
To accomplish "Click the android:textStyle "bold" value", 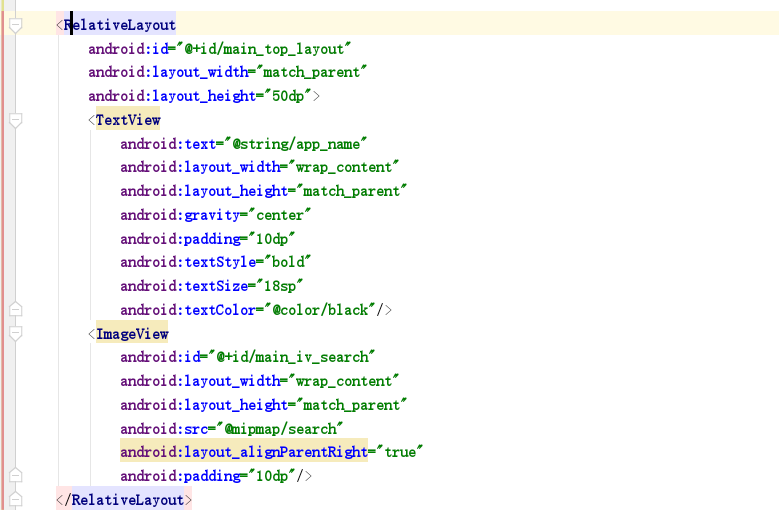I will (288, 262).
